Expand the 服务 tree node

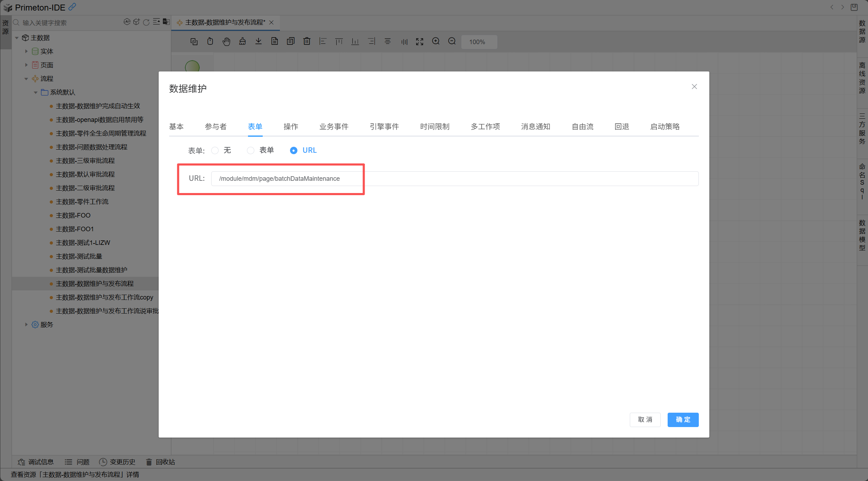click(x=26, y=324)
